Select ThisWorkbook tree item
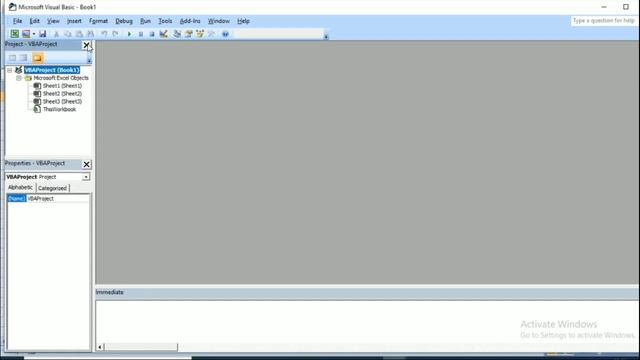Image resolution: width=640 pixels, height=360 pixels. (59, 109)
